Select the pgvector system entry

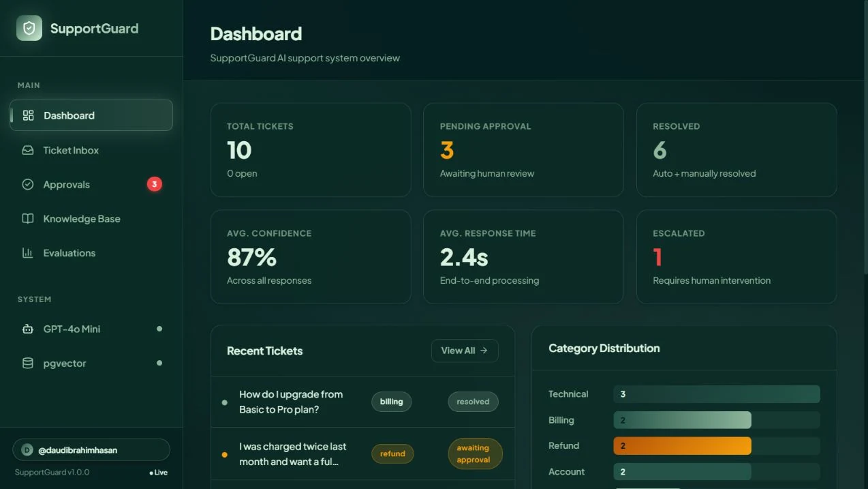coord(91,364)
